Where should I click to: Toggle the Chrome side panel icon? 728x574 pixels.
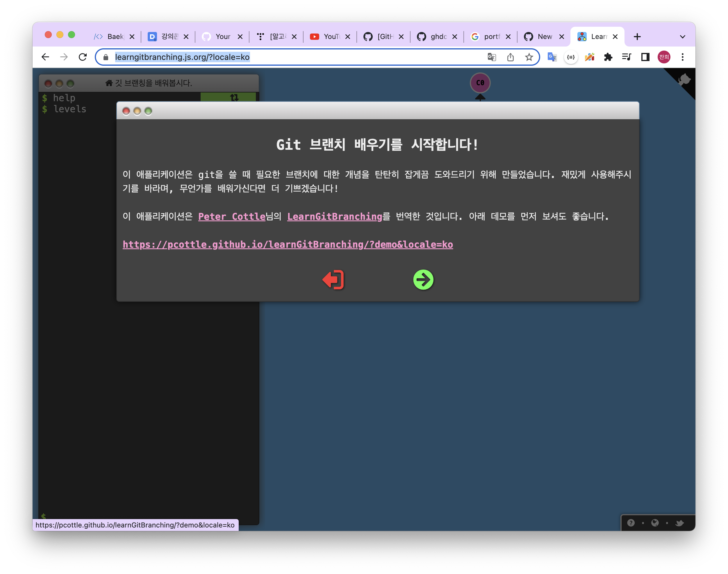tap(645, 57)
